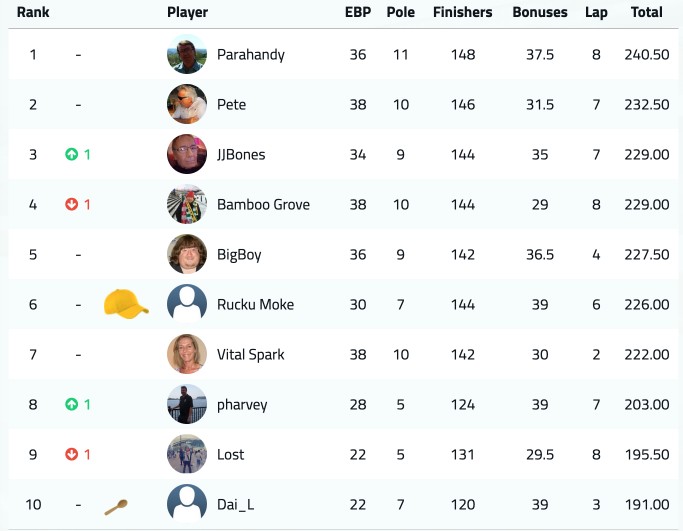683x531 pixels.
Task: View Vital Spark's avatar photo
Action: pos(187,354)
